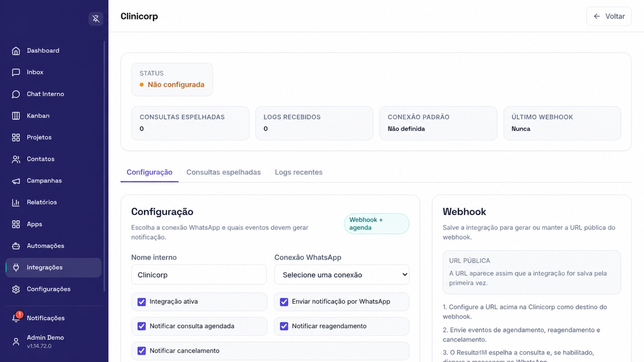Click the Automações robot icon
Image resolution: width=644 pixels, height=362 pixels.
[x=16, y=246]
